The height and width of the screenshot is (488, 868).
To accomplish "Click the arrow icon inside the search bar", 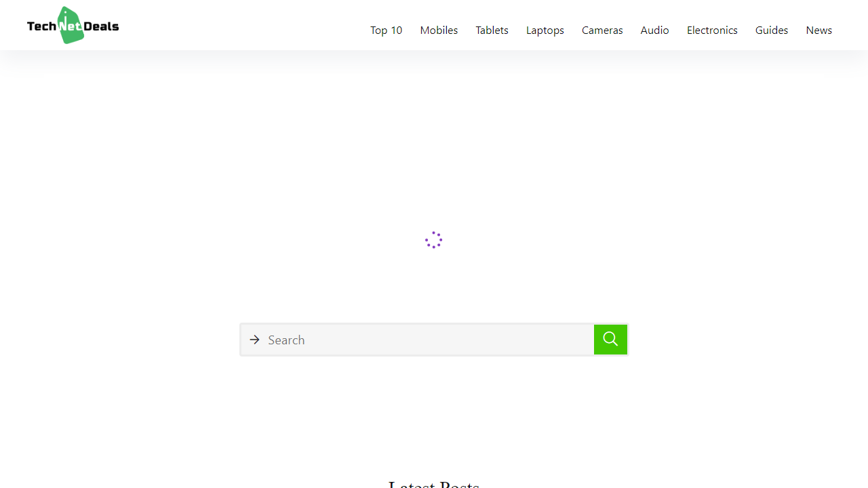I will coord(255,340).
